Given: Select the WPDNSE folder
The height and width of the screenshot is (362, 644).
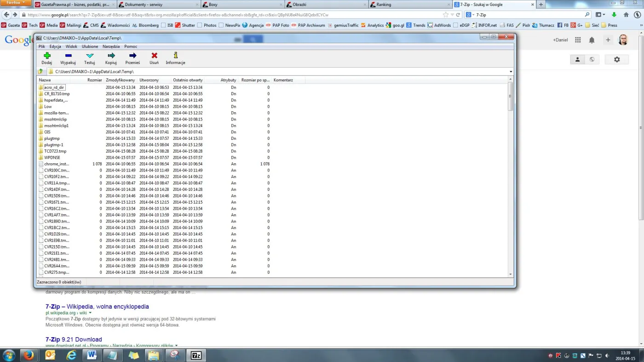Looking at the screenshot, I should pos(52,158).
